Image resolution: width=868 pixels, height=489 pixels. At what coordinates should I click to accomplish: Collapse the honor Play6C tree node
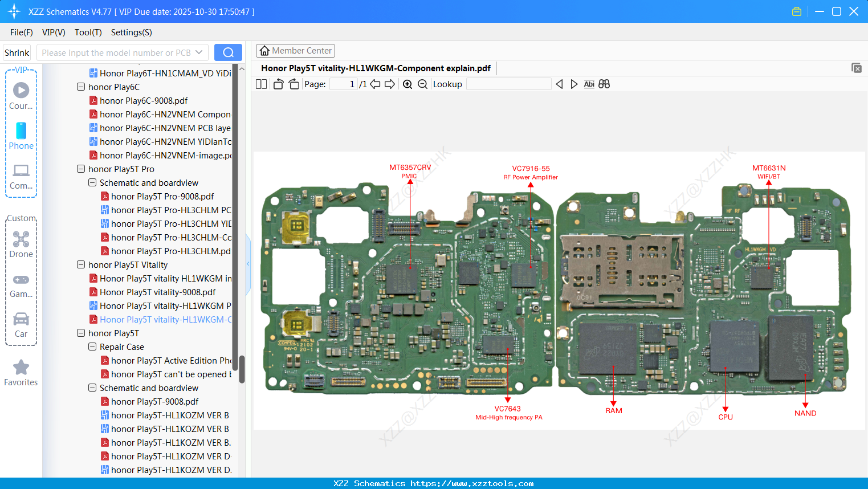point(81,87)
